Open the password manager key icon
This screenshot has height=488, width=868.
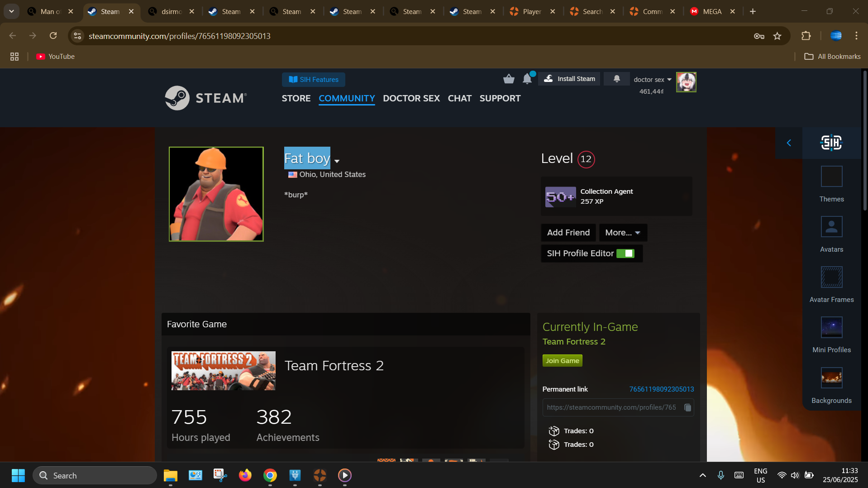(759, 36)
